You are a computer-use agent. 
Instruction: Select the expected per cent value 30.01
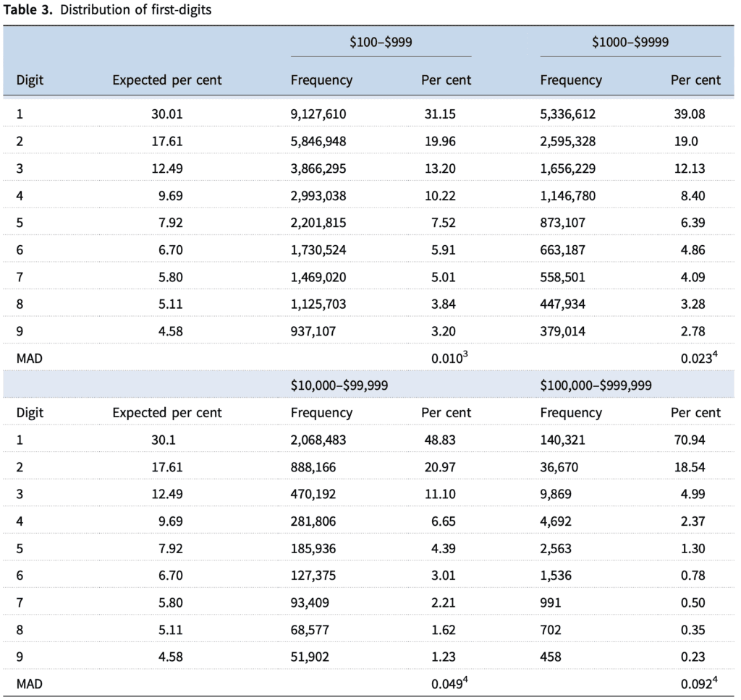point(167,114)
